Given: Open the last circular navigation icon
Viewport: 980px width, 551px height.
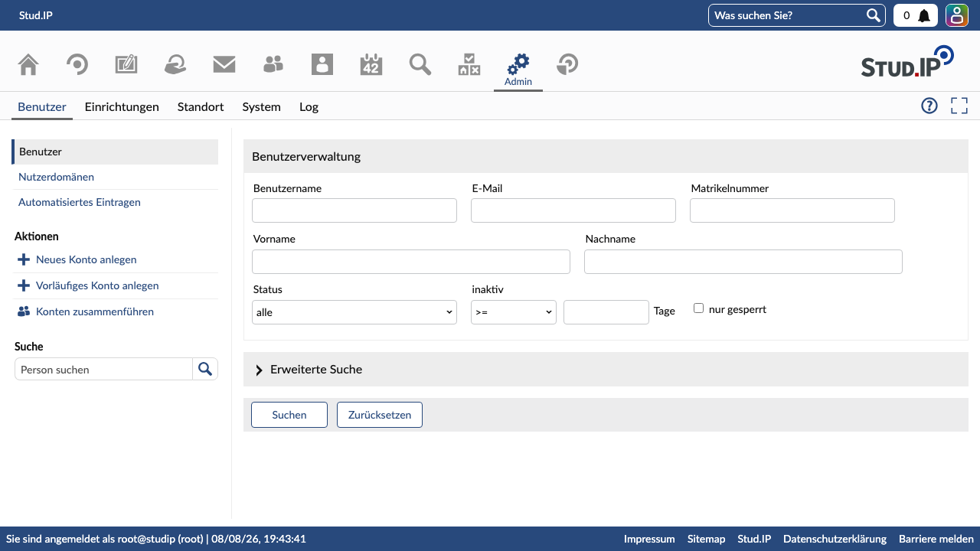Looking at the screenshot, I should (567, 64).
